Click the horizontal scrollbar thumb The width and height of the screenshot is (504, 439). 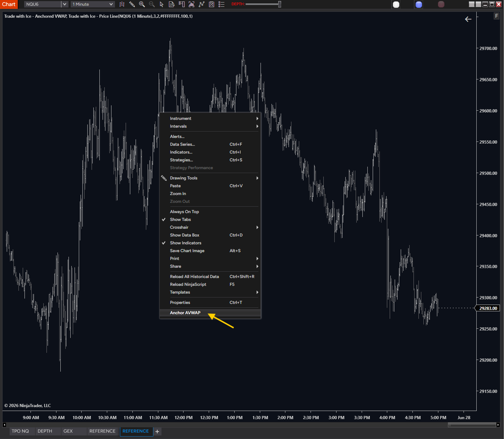click(472, 425)
